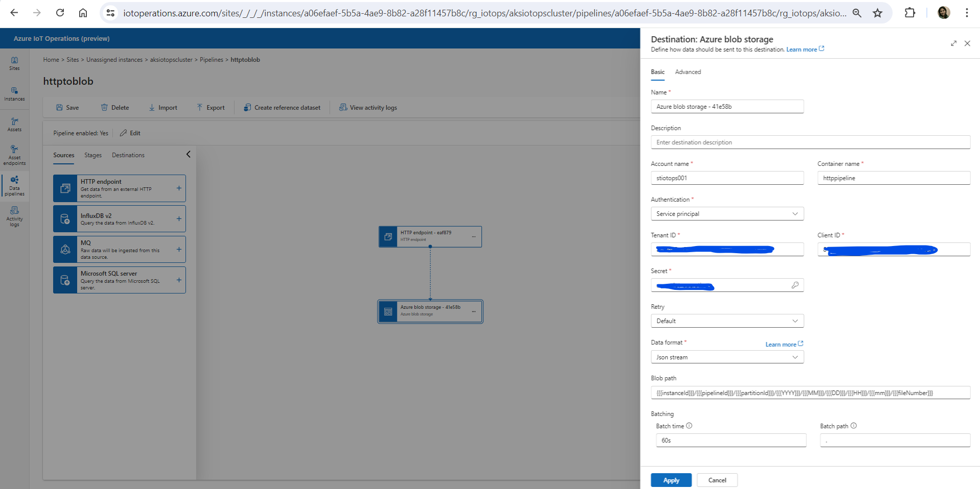Select the Azure blob storage node on canvas
This screenshot has width=980, height=489.
point(430,311)
